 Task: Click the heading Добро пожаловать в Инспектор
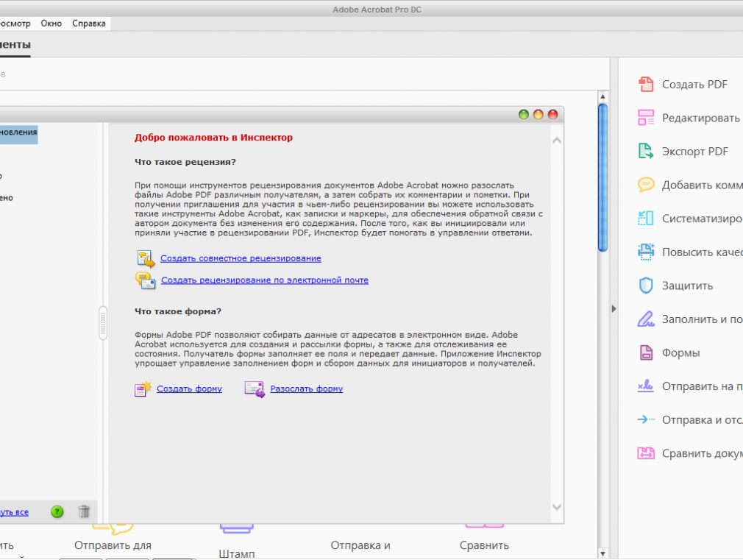point(214,138)
